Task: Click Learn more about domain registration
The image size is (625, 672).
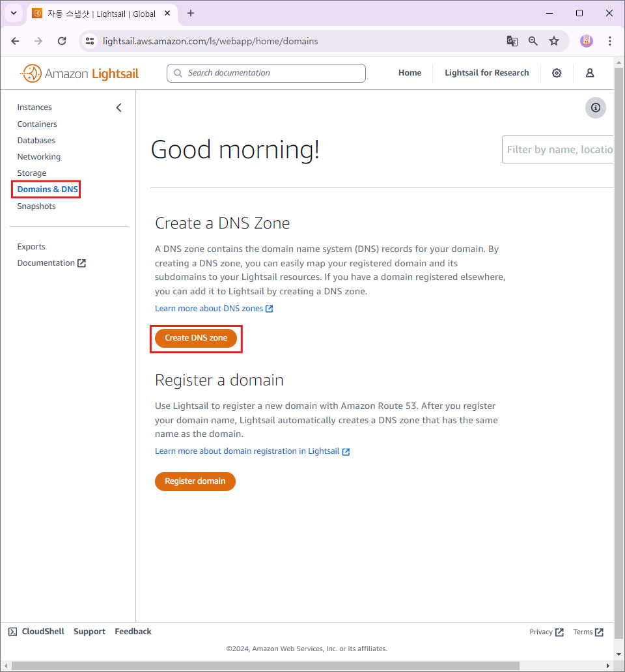Action: [x=253, y=451]
